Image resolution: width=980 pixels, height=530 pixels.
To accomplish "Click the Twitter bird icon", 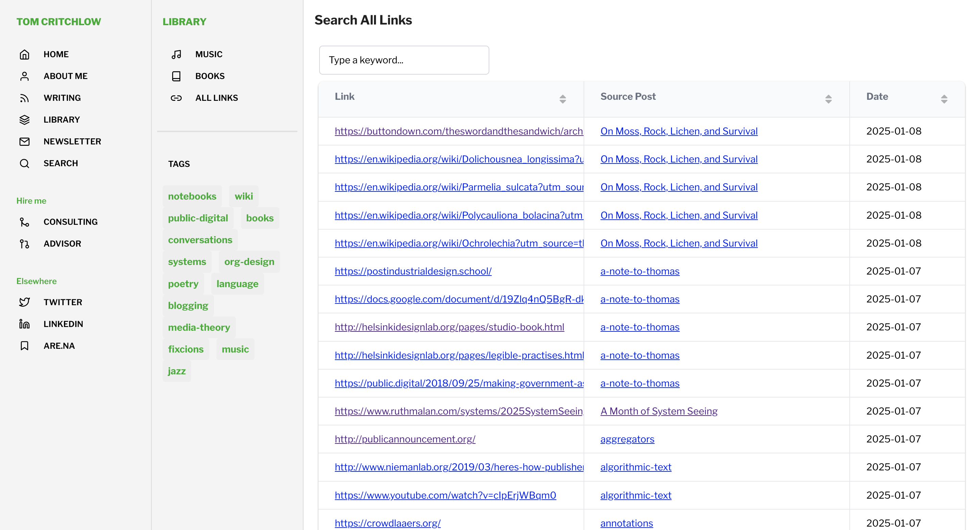I will pos(24,302).
